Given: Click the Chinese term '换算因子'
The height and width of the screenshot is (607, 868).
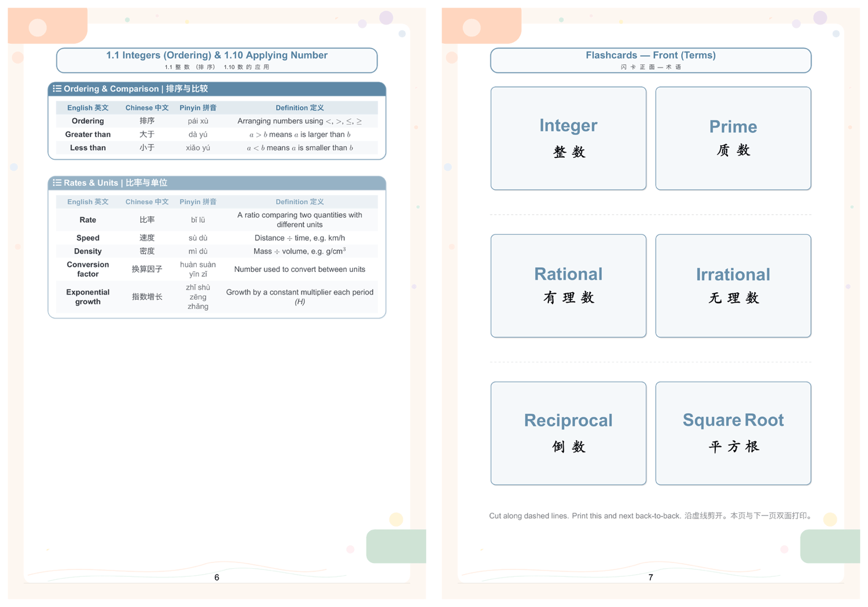Looking at the screenshot, I should tap(147, 269).
